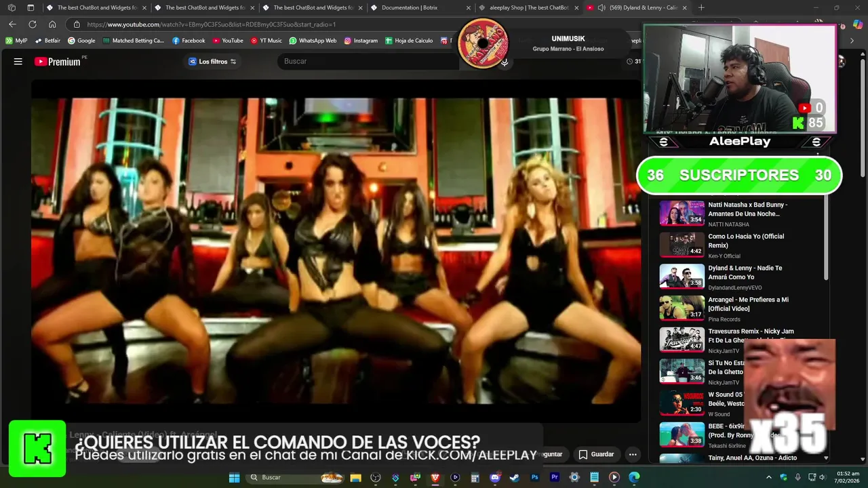
Task: Play 'Dyland & Lenny - Nadie Te Amará Como Yo'
Action: [745, 272]
